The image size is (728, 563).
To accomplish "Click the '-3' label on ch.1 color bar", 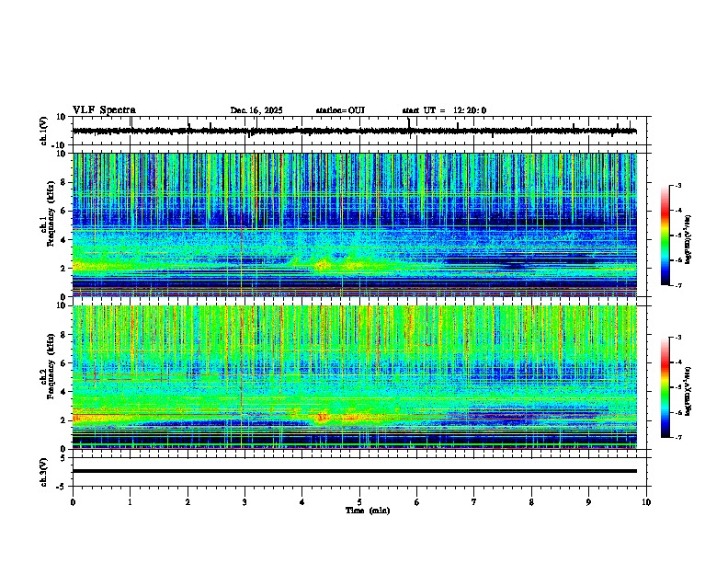I will pos(678,186).
